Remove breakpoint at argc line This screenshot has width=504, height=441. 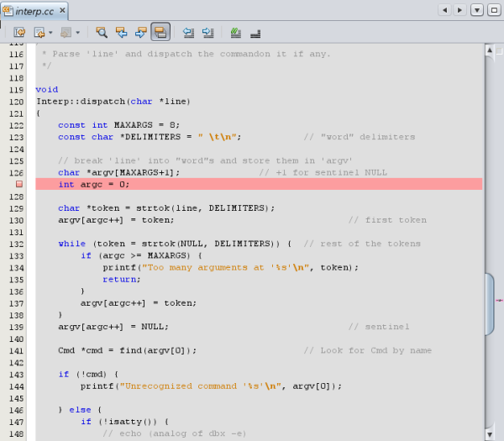(19, 184)
